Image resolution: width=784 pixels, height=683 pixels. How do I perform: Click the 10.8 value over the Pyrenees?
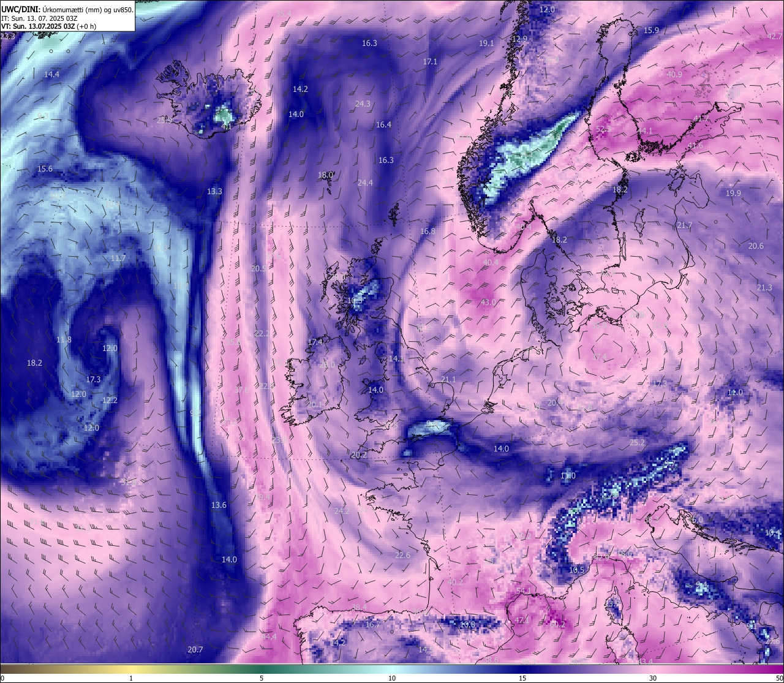467,624
